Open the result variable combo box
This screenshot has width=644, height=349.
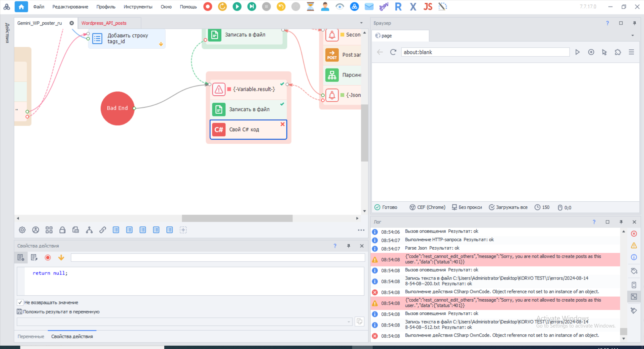point(184,322)
